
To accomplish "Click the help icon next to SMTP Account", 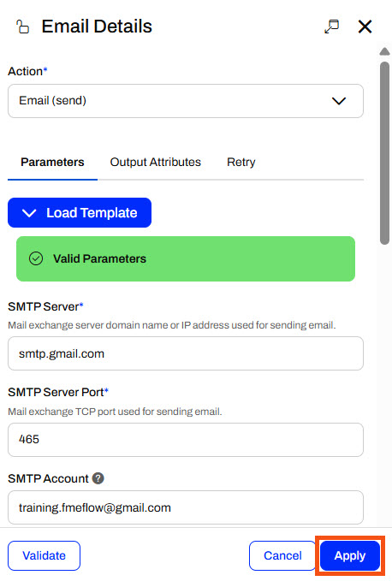I will coord(98,478).
